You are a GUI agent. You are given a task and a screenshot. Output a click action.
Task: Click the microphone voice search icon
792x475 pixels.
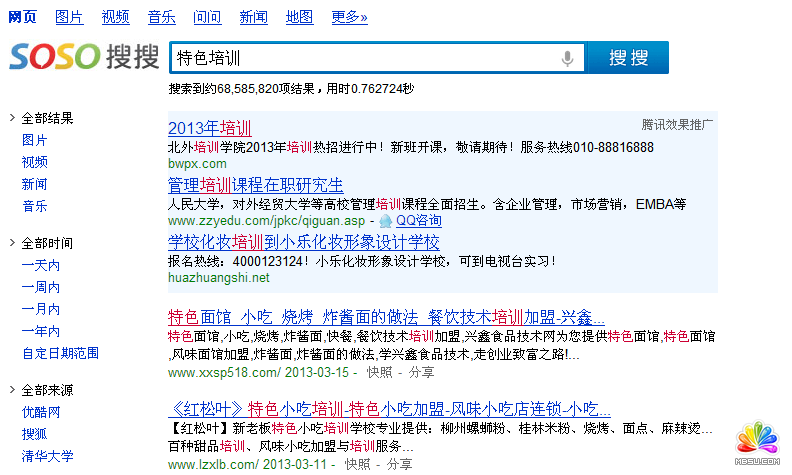point(568,58)
